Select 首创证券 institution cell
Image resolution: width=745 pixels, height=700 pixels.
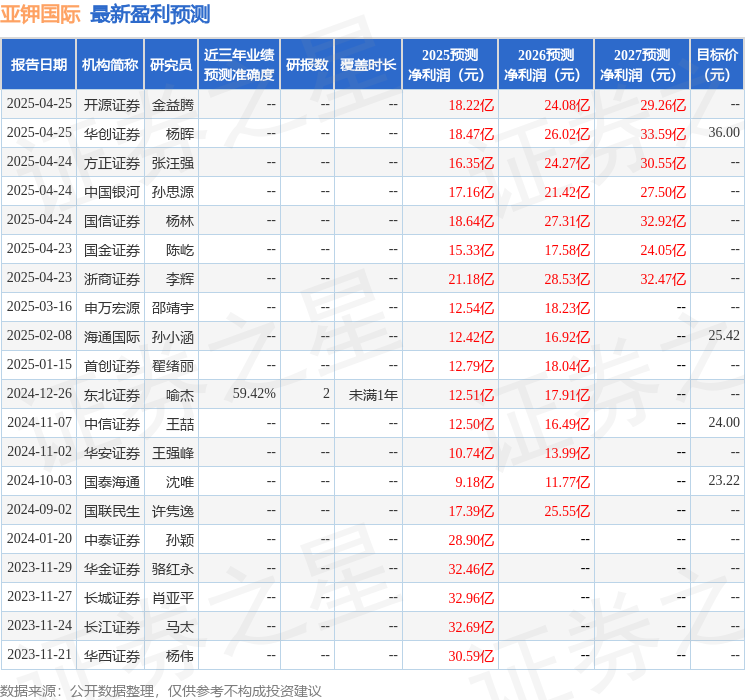pyautogui.click(x=112, y=365)
